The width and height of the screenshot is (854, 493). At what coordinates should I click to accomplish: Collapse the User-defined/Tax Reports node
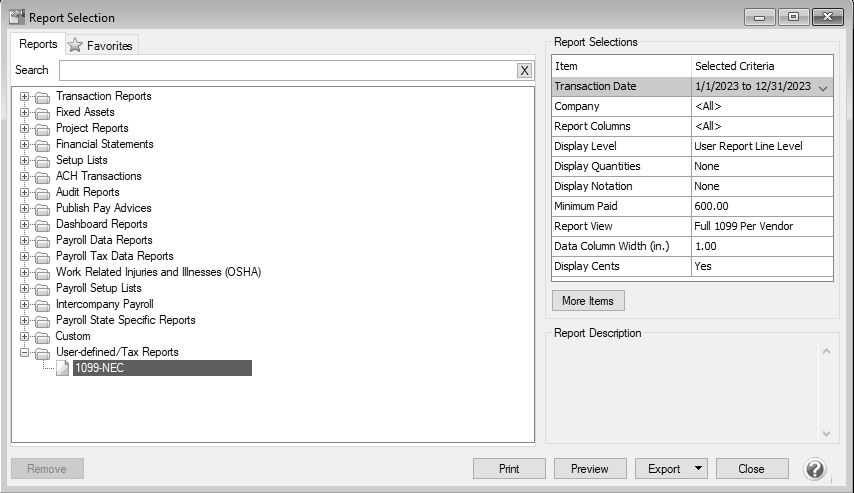pyautogui.click(x=25, y=353)
